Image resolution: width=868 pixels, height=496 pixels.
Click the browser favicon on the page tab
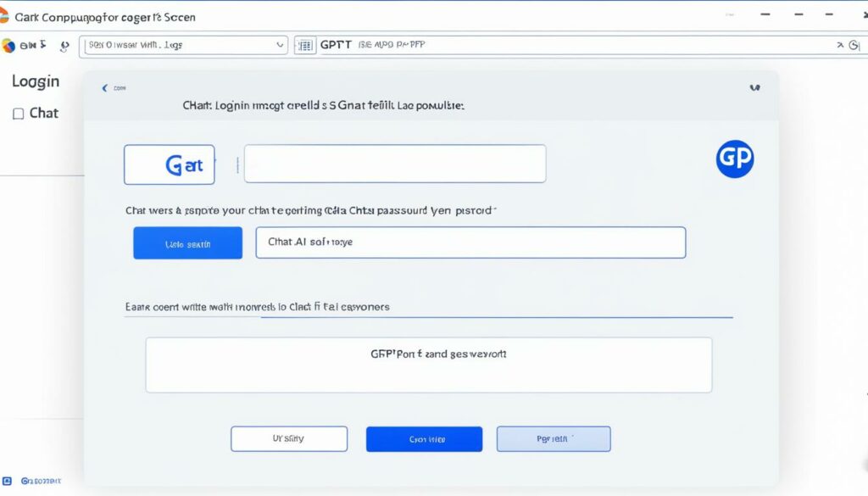8,16
